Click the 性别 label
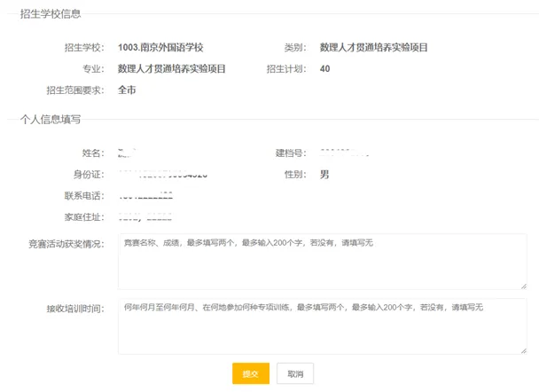This screenshot has width=539, height=392. click(295, 175)
